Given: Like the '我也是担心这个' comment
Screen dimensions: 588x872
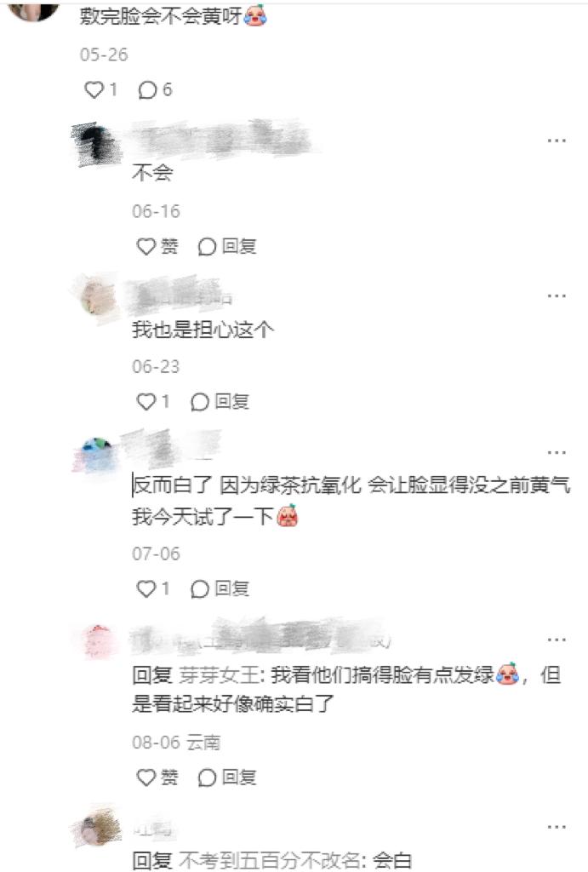Looking at the screenshot, I should point(153,402).
